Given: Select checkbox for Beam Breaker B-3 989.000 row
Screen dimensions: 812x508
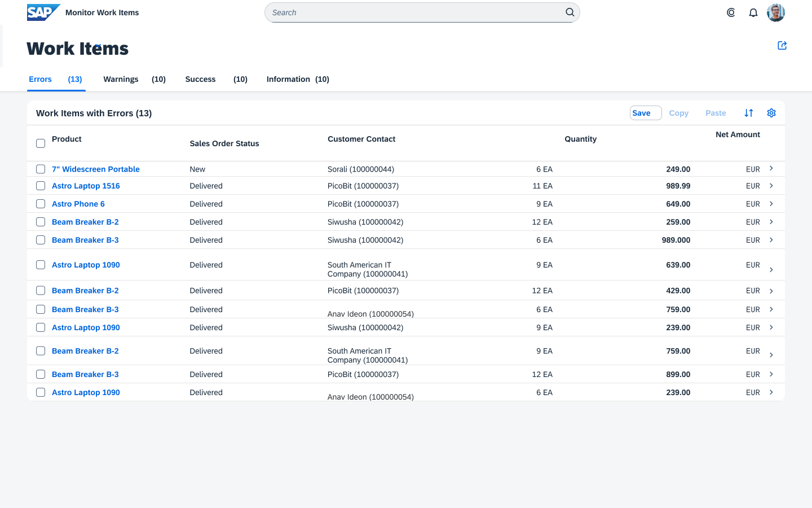Looking at the screenshot, I should (x=41, y=240).
